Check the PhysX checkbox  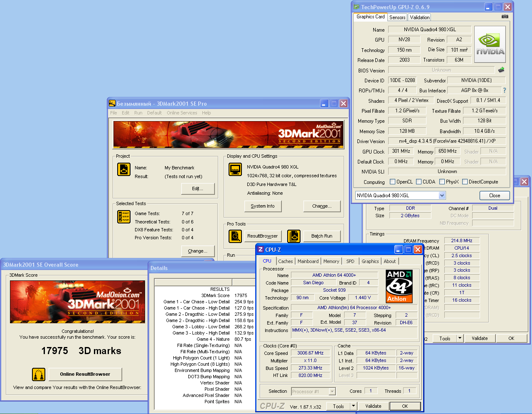(442, 182)
